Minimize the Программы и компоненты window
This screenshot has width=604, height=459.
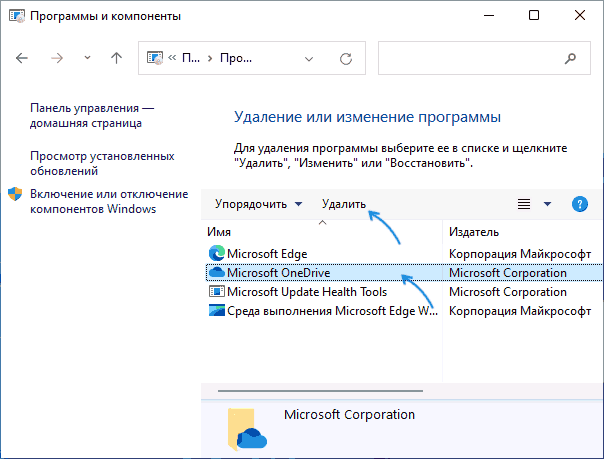coord(489,15)
